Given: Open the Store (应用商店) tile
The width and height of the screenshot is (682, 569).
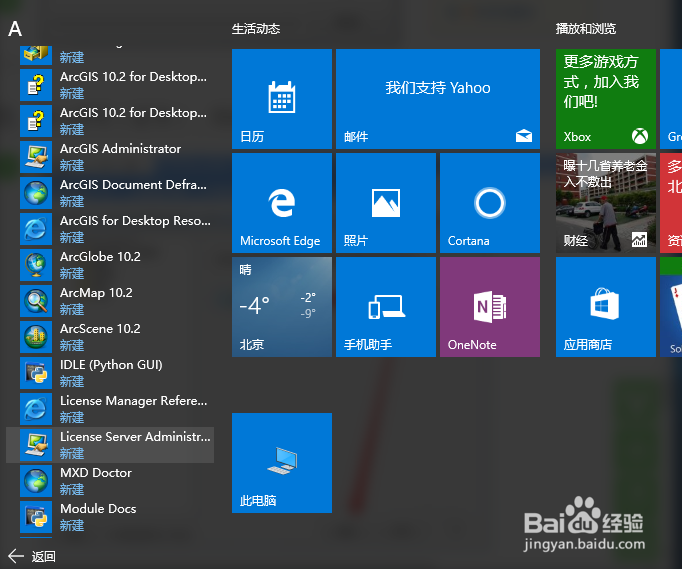Looking at the screenshot, I should [x=606, y=307].
